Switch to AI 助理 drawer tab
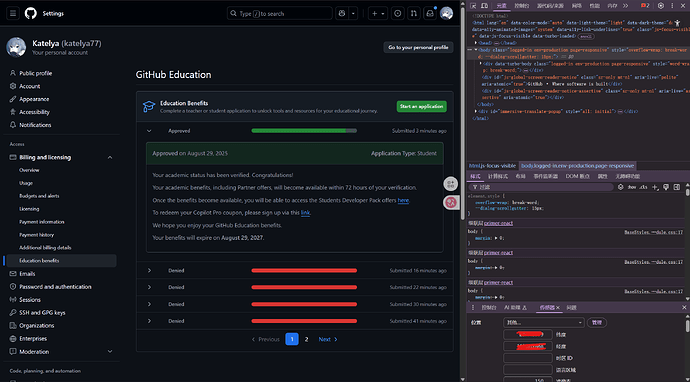Screen dimensions: 690x382 point(515,308)
